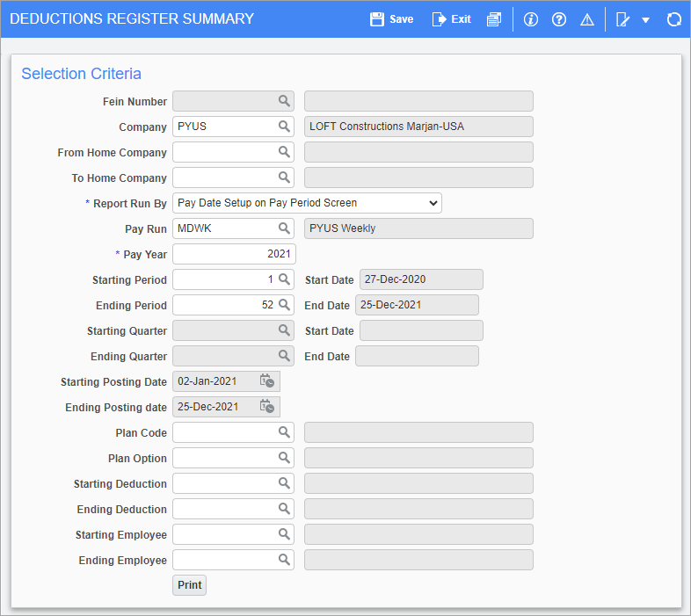Click the refresh circular arrow icon
This screenshot has width=691, height=616.
[x=673, y=19]
